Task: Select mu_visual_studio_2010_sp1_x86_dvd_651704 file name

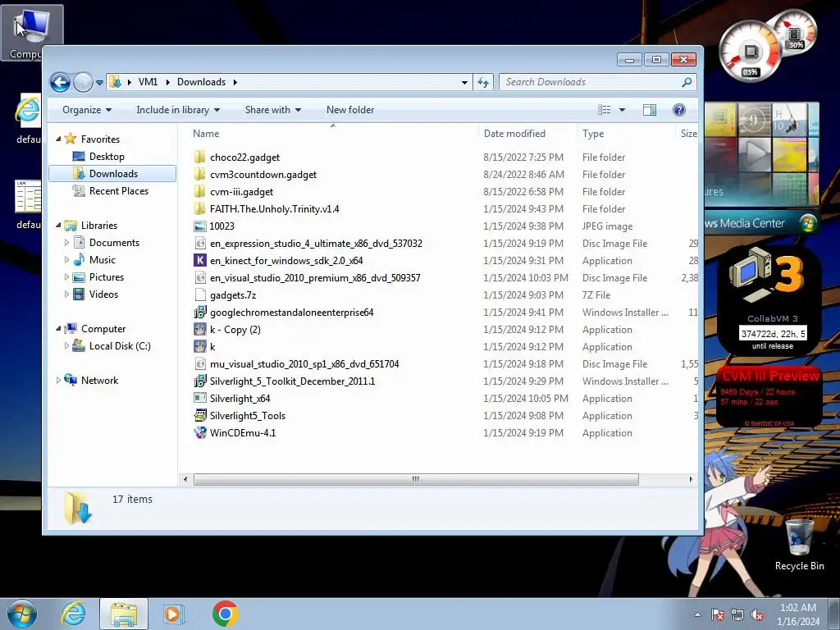Action: click(x=304, y=363)
